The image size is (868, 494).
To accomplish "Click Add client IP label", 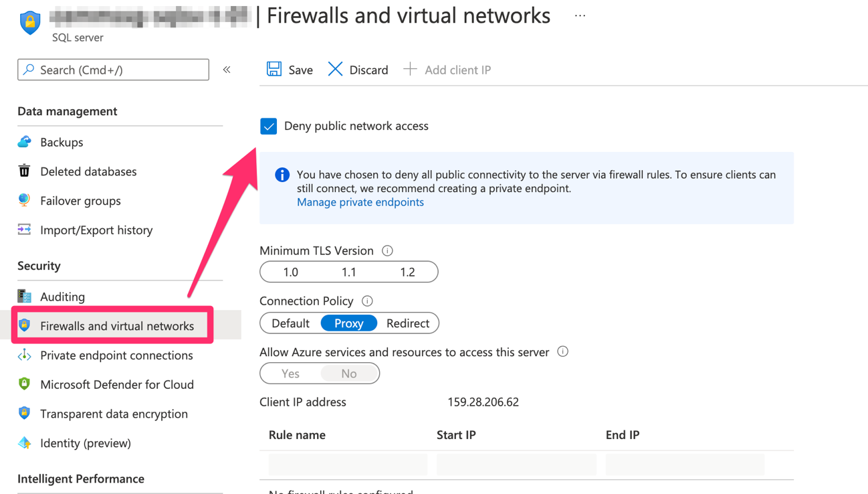I will (x=458, y=70).
